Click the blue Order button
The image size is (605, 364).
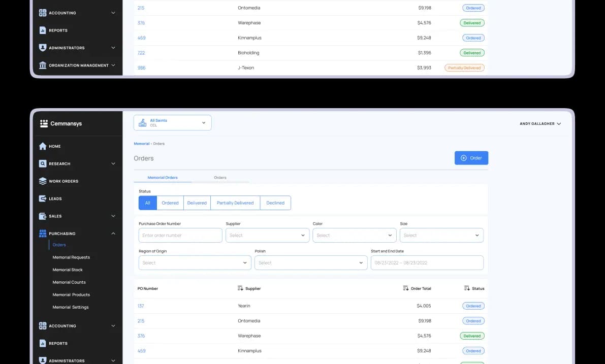coord(471,158)
